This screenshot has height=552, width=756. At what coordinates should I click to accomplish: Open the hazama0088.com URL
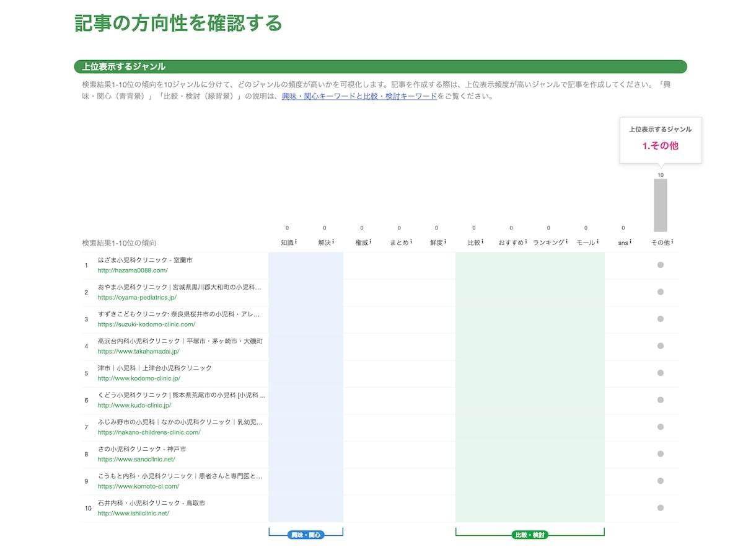(x=133, y=270)
